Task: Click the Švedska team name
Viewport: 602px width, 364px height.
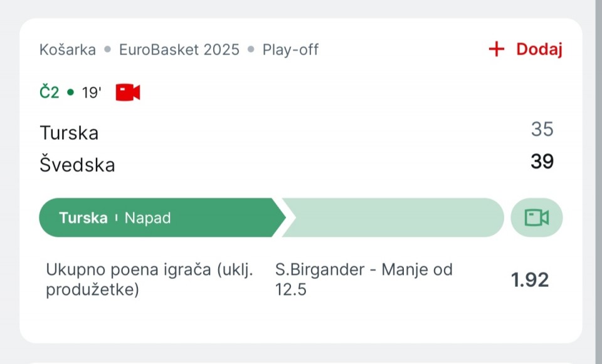Action: tap(77, 164)
